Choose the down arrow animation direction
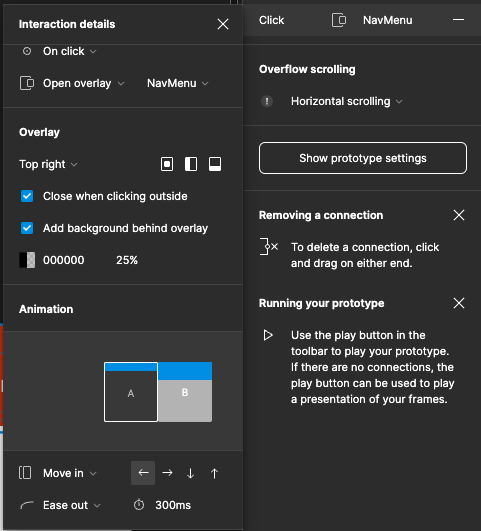 click(191, 473)
